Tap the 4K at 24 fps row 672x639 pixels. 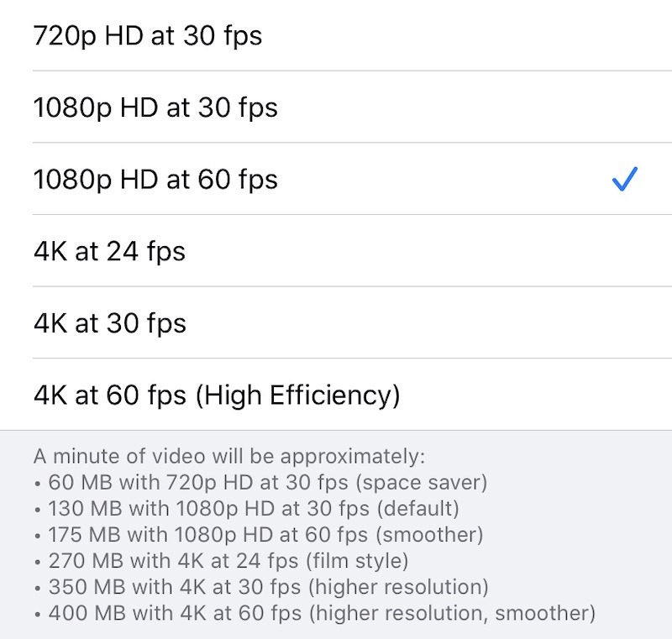[x=336, y=250]
